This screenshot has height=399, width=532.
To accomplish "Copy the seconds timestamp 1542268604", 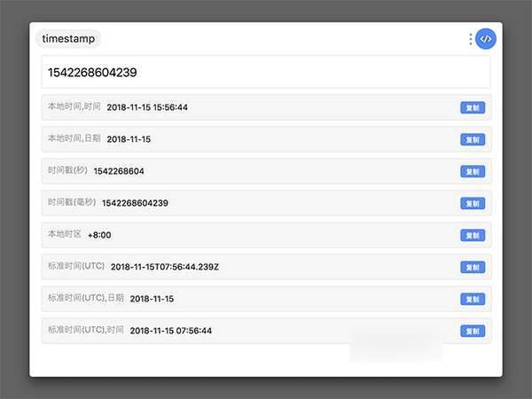I will click(473, 171).
